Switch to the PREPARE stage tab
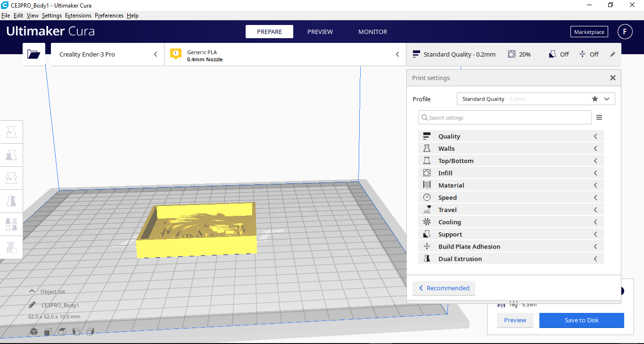Image resolution: width=644 pixels, height=344 pixels. click(x=269, y=32)
